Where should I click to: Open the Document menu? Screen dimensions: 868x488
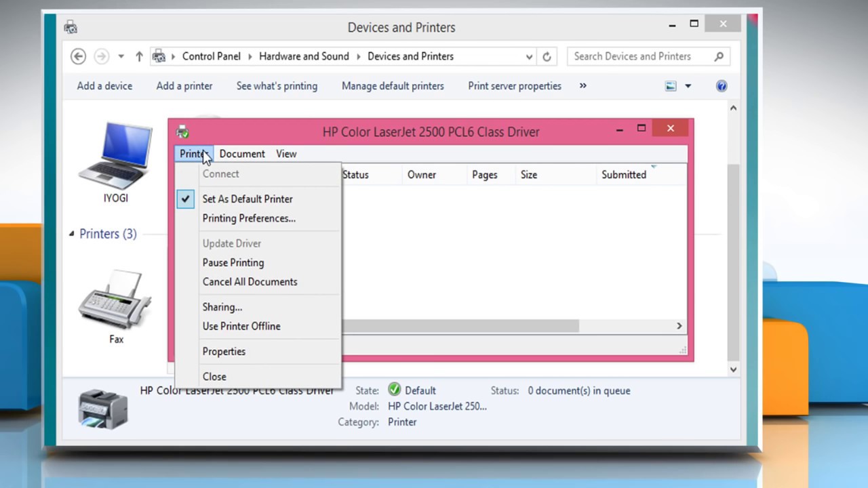[x=242, y=154]
